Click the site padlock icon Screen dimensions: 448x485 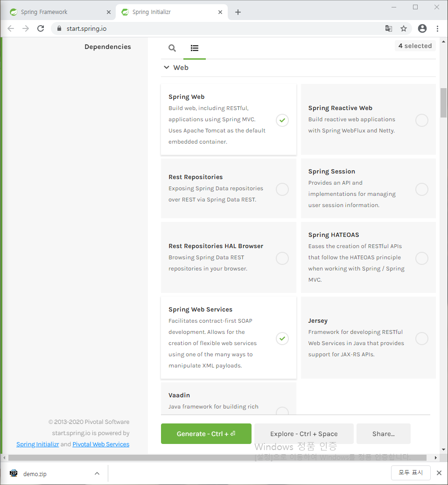click(59, 28)
